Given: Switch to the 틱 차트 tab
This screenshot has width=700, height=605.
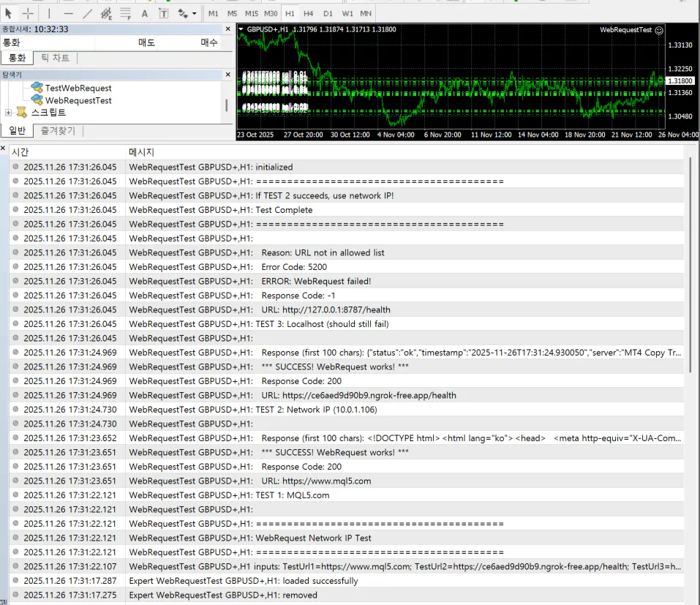Looking at the screenshot, I should tap(55, 58).
